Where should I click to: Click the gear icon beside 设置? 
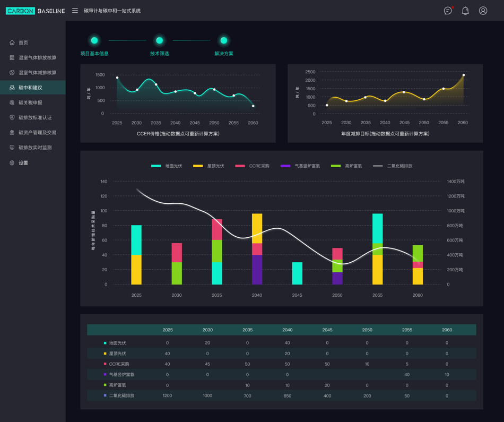point(12,163)
